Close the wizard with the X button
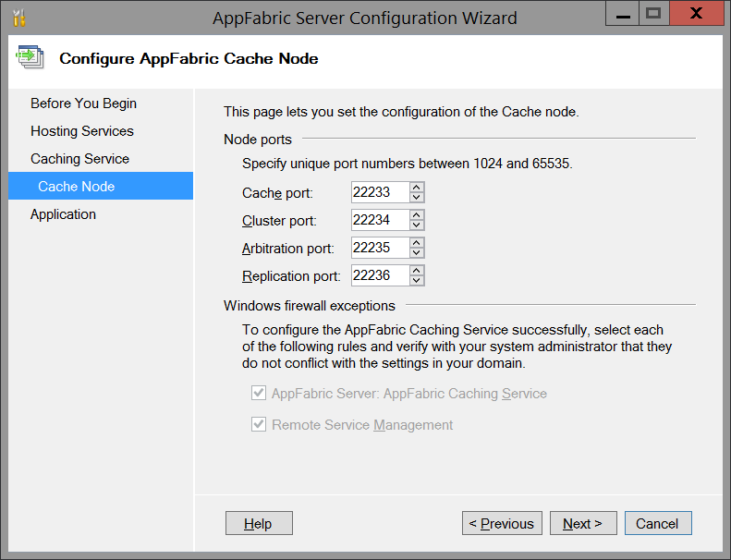This screenshot has width=731, height=560. tap(696, 14)
